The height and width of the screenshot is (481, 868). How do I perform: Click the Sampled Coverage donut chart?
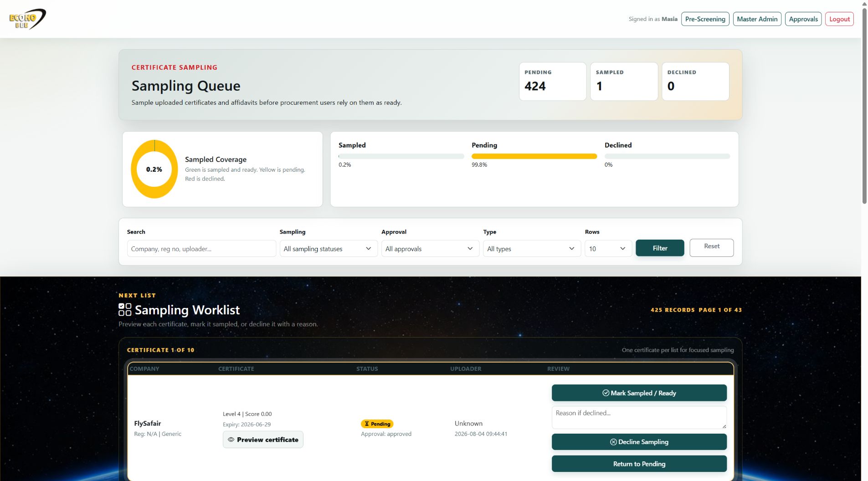coord(154,169)
